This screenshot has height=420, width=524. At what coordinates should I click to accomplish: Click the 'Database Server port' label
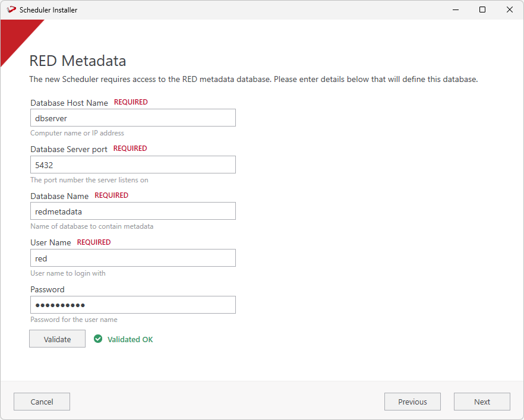click(x=69, y=149)
